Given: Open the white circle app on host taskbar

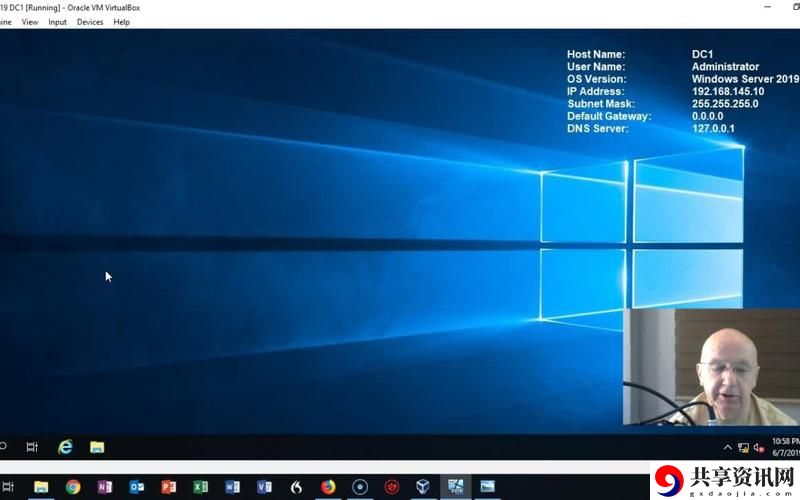Looking at the screenshot, I should point(360,487).
